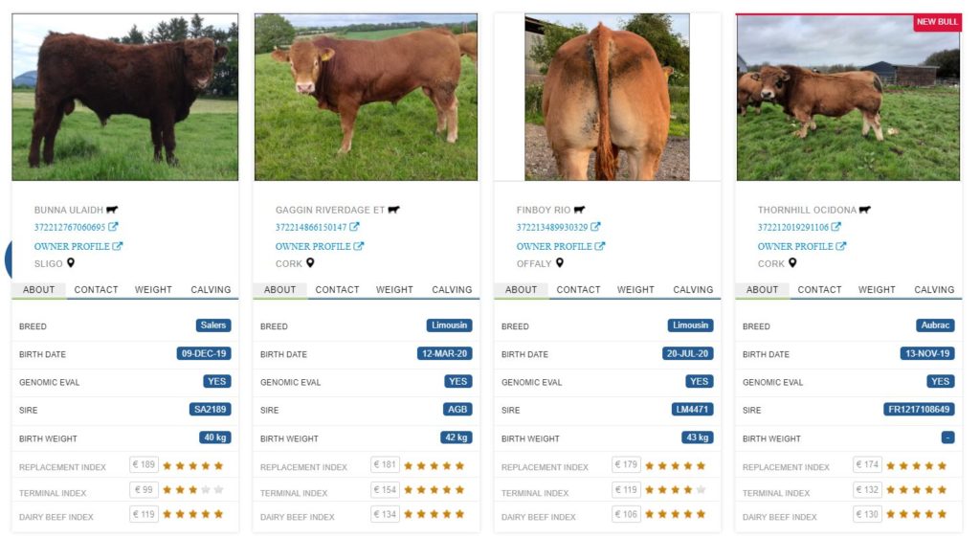Open Contact tab on Bunna Ulaidh card
This screenshot has width=980, height=538.
pos(97,290)
